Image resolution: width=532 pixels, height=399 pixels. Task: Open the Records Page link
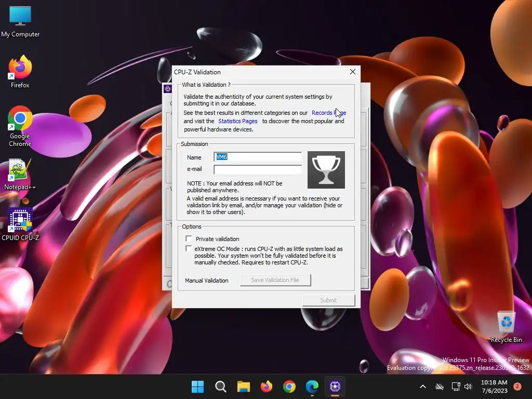tap(329, 113)
